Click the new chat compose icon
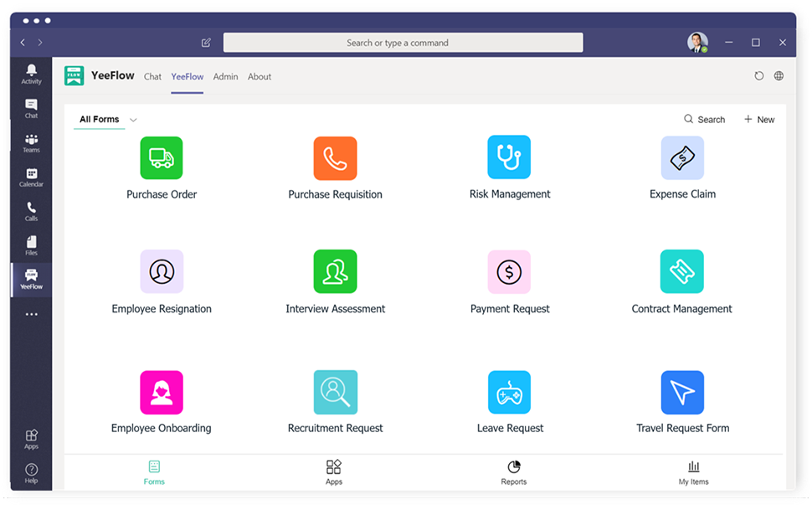The image size is (812, 505). click(x=206, y=43)
